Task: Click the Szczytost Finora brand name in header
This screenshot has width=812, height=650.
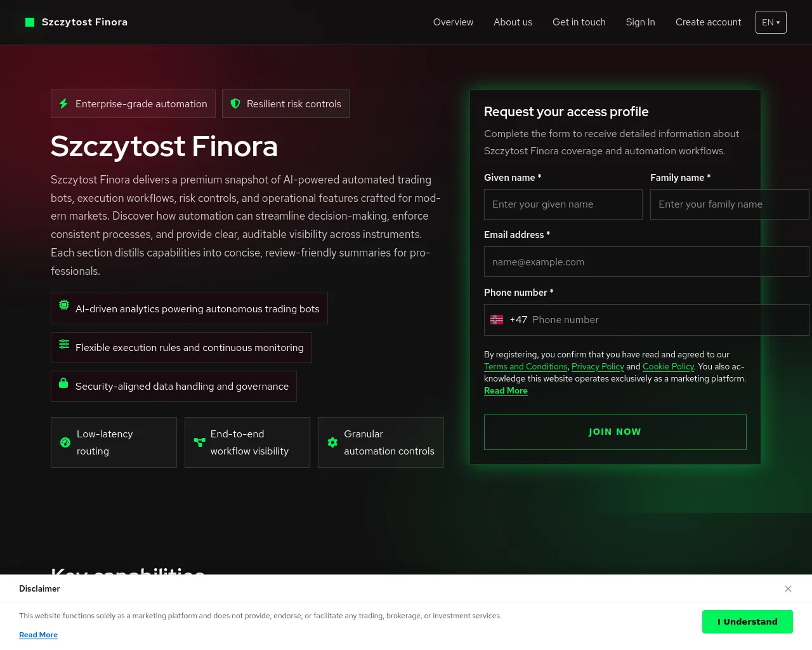Action: [x=84, y=22]
